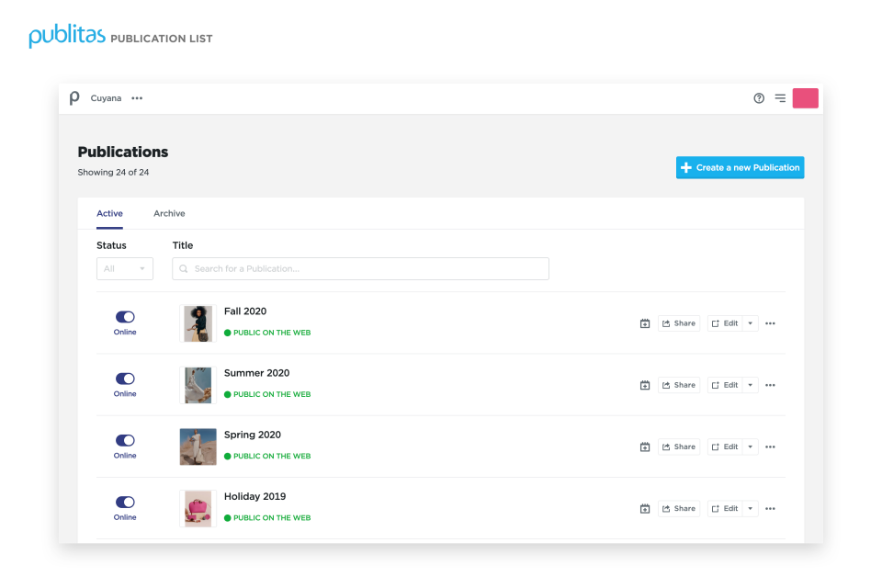Select the Active tab
Image resolution: width=882 pixels, height=588 pixels.
click(x=109, y=212)
